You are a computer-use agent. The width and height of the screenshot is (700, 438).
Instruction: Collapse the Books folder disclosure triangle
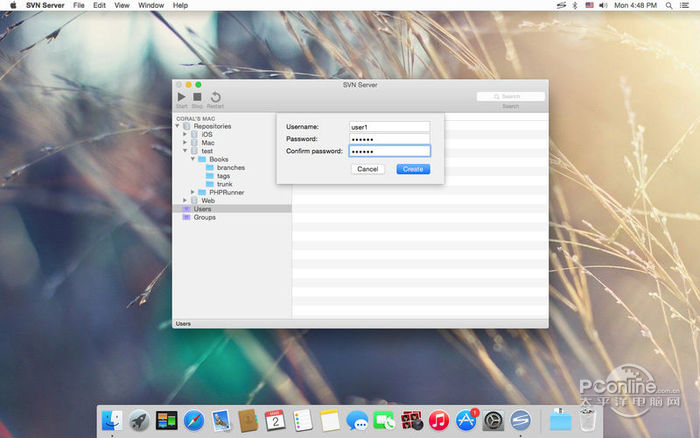click(x=193, y=159)
